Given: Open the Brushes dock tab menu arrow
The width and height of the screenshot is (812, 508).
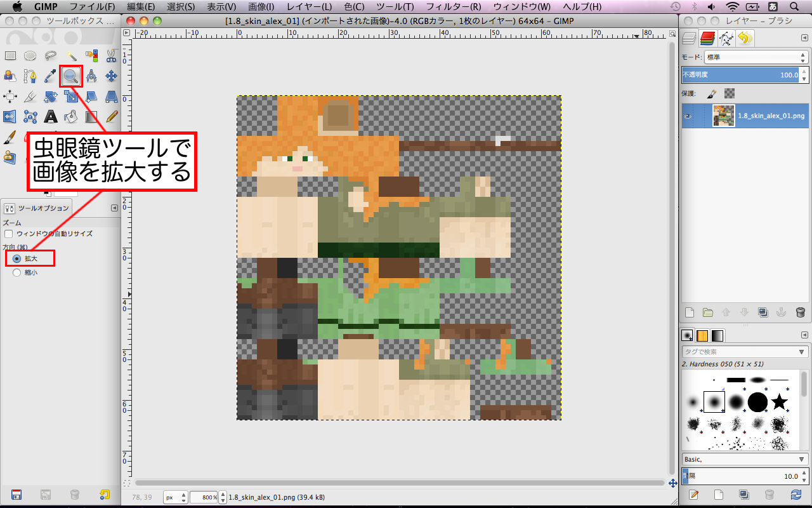Looking at the screenshot, I should click(804, 335).
